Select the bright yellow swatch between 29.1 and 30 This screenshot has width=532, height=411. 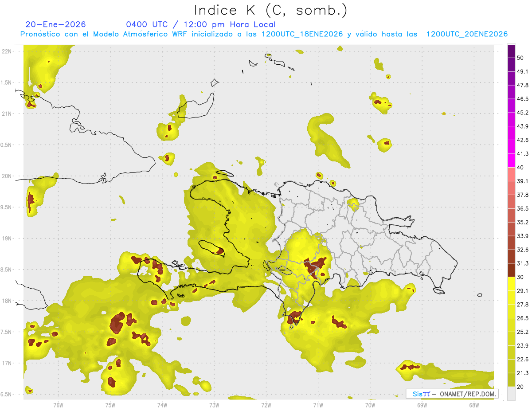click(x=511, y=284)
